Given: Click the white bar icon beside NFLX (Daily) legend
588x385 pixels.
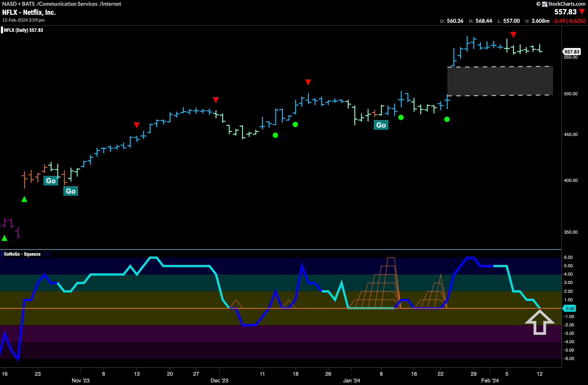Looking at the screenshot, I should click(x=2, y=30).
